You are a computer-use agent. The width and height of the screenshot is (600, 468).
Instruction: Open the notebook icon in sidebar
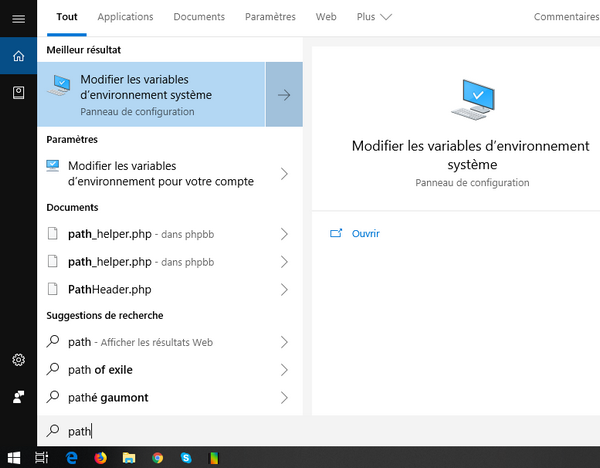click(18, 92)
